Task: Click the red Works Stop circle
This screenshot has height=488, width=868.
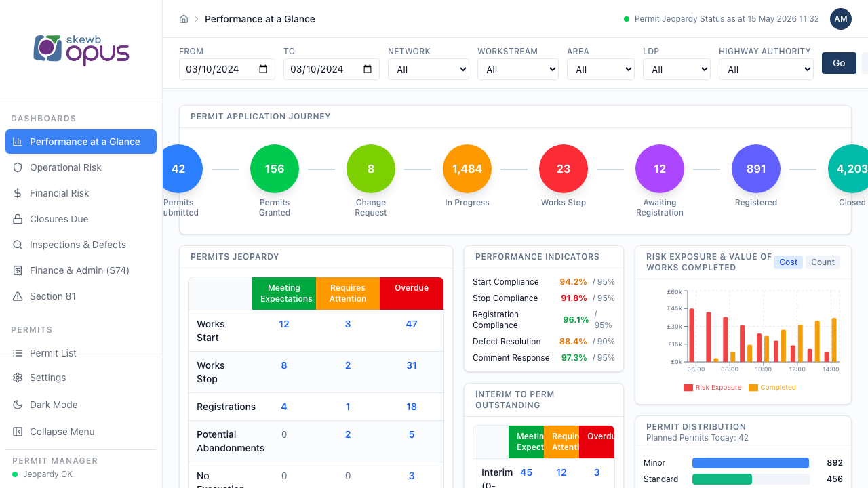Action: tap(564, 169)
